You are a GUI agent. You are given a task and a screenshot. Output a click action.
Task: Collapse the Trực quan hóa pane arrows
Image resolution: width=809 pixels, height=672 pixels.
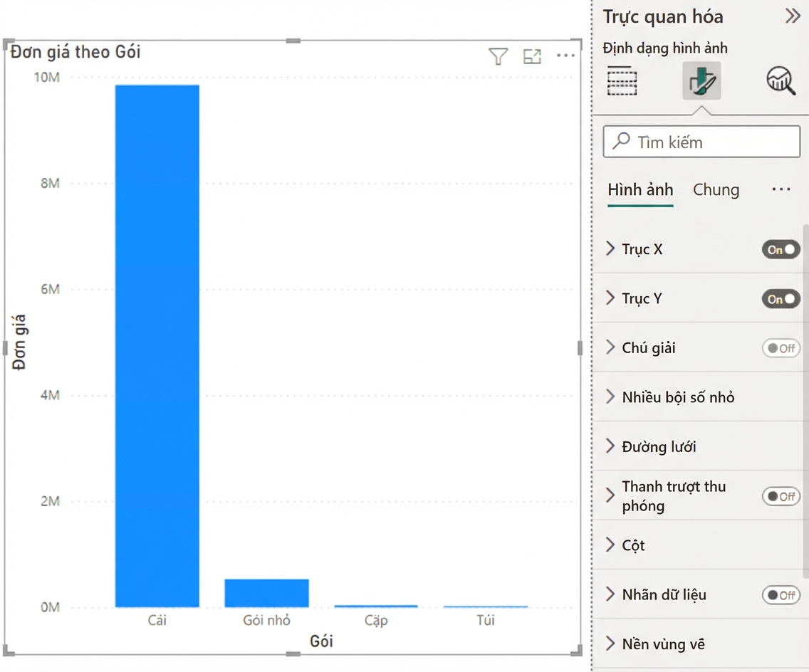point(793,16)
